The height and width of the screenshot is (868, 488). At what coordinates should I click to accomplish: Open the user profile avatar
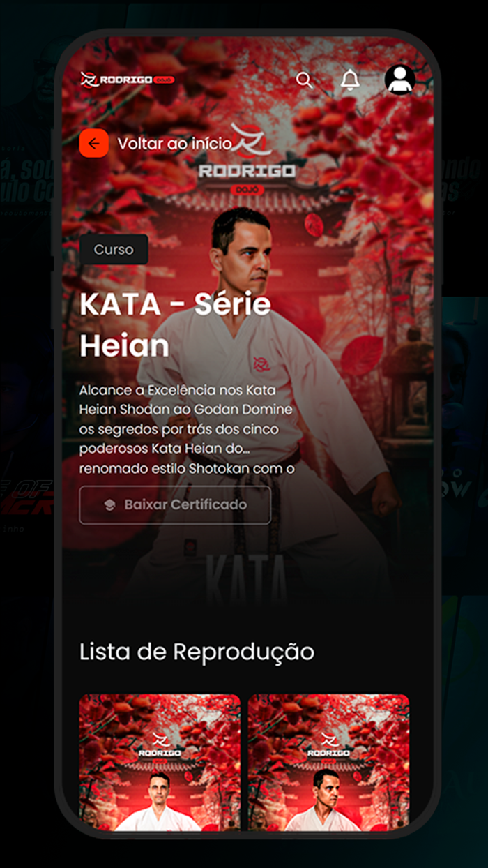(x=400, y=80)
